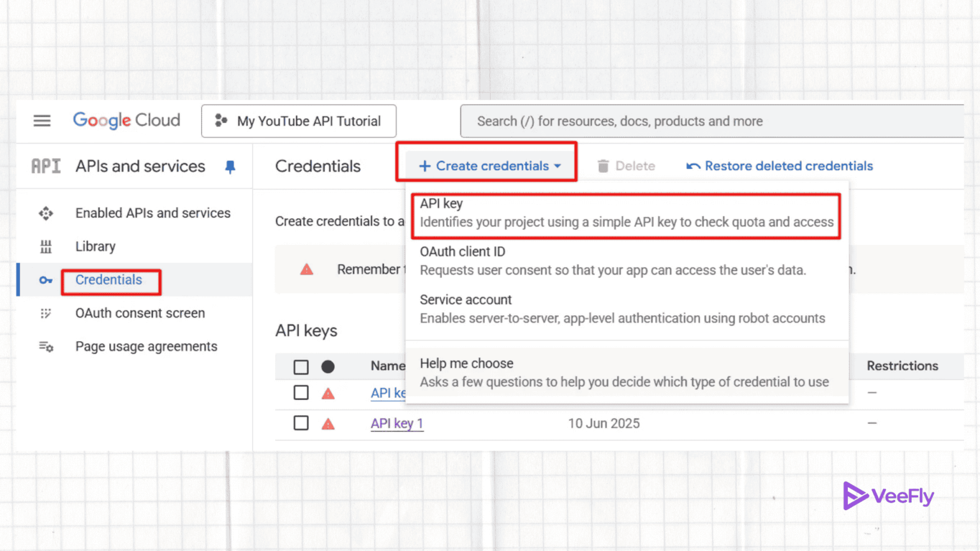Open the Create credentials dropdown

(487, 166)
